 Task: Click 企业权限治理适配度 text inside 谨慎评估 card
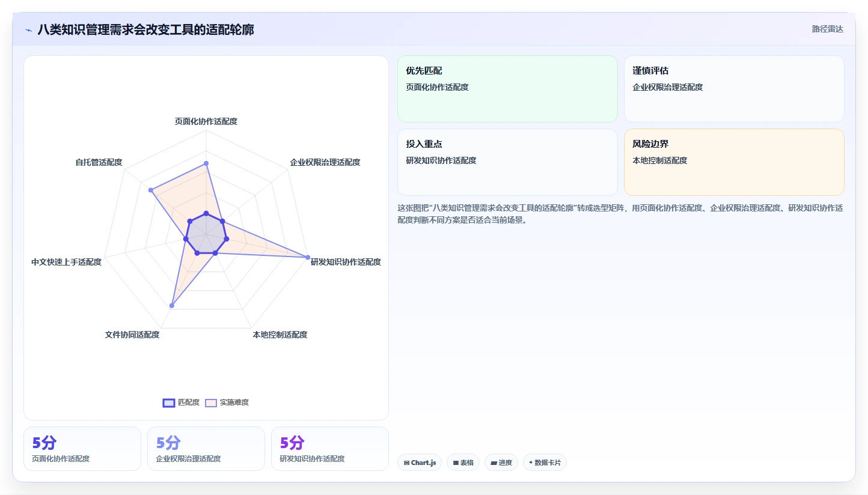pos(667,87)
